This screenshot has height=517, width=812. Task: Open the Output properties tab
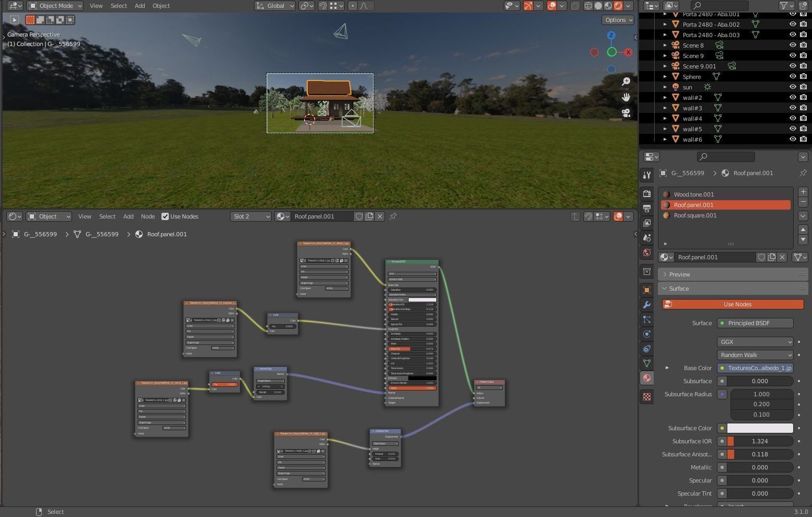click(647, 209)
